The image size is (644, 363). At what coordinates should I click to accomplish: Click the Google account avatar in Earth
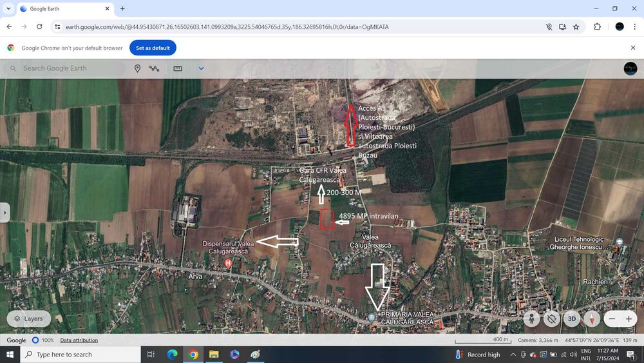pos(630,68)
